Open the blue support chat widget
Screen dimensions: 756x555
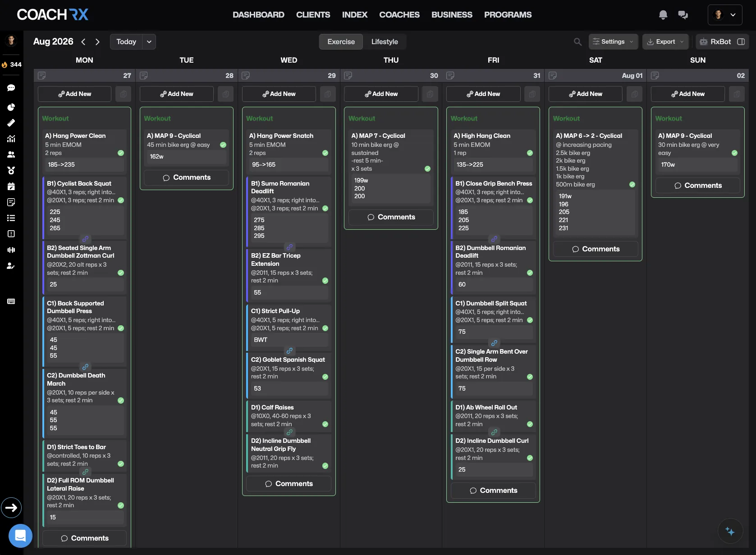tap(20, 536)
